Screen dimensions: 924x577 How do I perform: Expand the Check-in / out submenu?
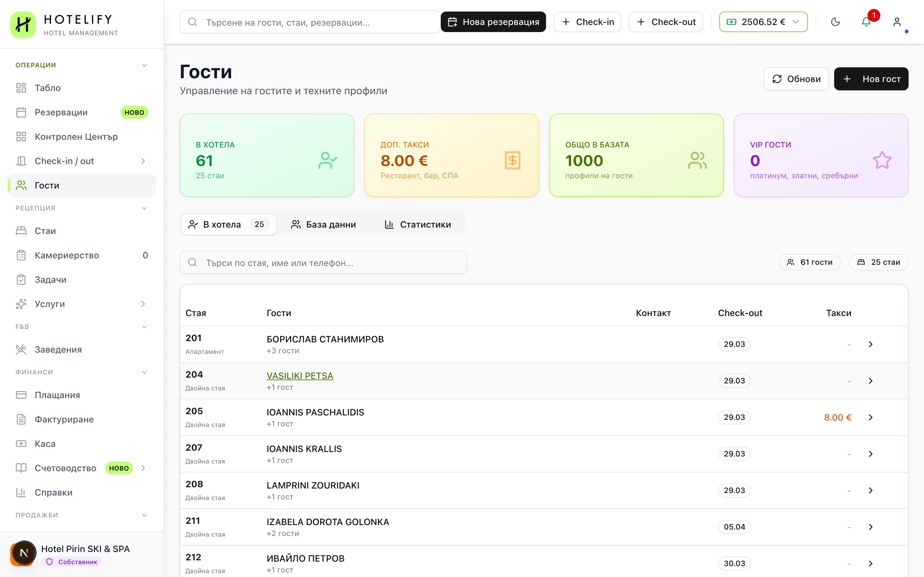point(143,161)
